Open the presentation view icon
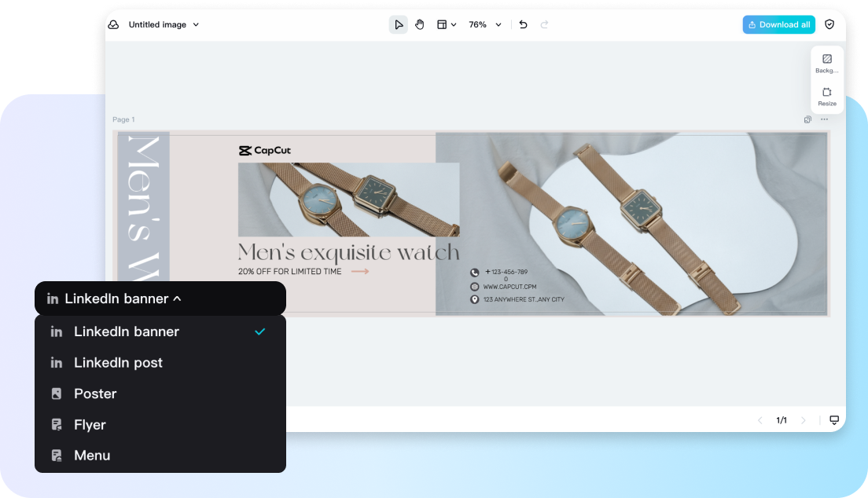 coord(834,420)
